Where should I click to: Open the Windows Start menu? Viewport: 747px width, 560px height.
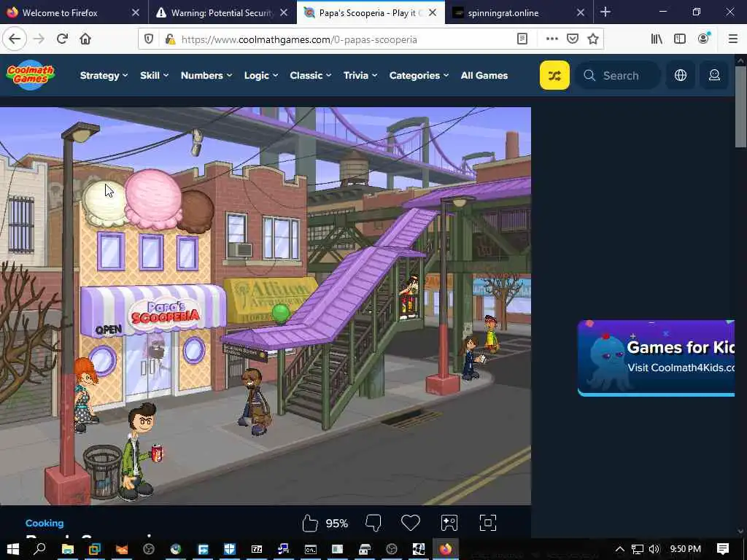pyautogui.click(x=13, y=549)
